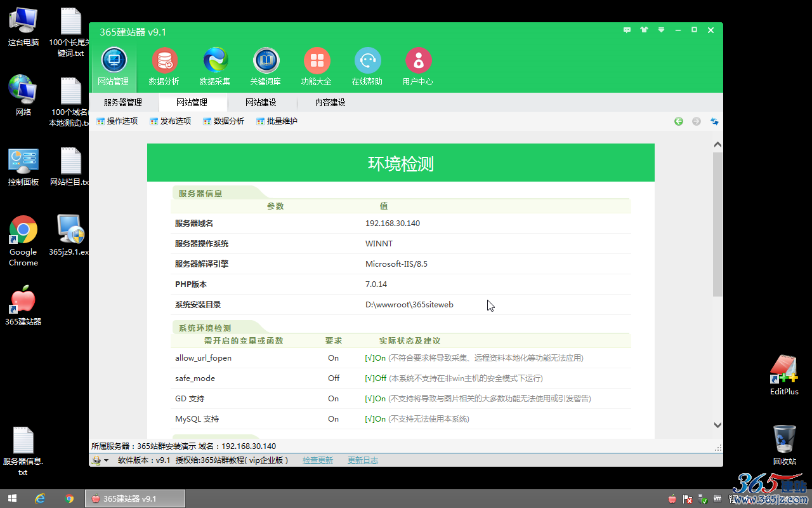Click the status bar 所属服务器 text

(x=184, y=446)
